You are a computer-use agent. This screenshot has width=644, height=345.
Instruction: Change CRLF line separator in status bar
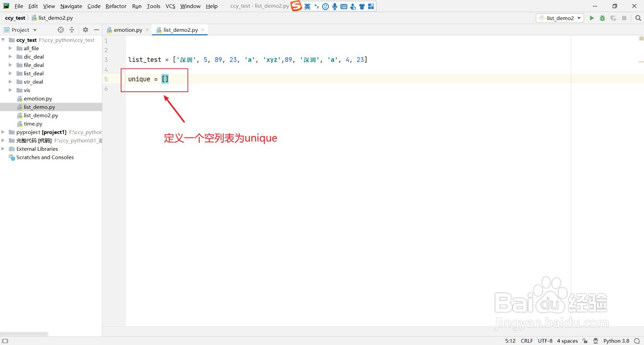(x=526, y=341)
